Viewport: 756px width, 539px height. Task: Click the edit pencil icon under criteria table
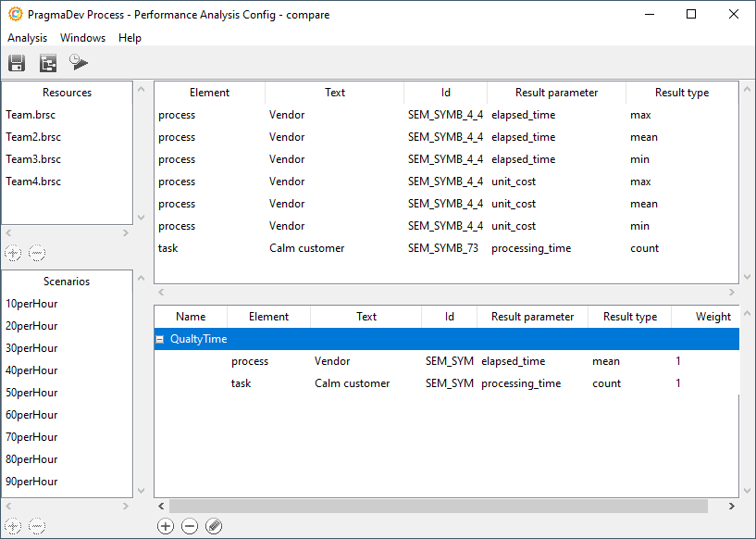(x=214, y=526)
